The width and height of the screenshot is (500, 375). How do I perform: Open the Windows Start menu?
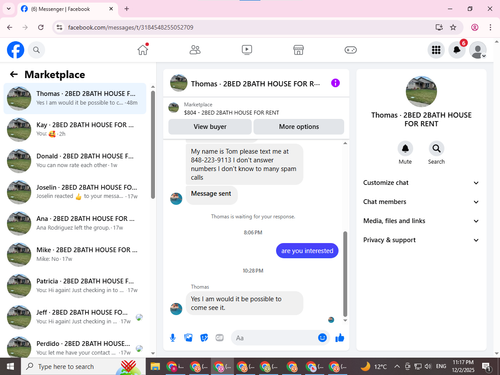[10, 367]
